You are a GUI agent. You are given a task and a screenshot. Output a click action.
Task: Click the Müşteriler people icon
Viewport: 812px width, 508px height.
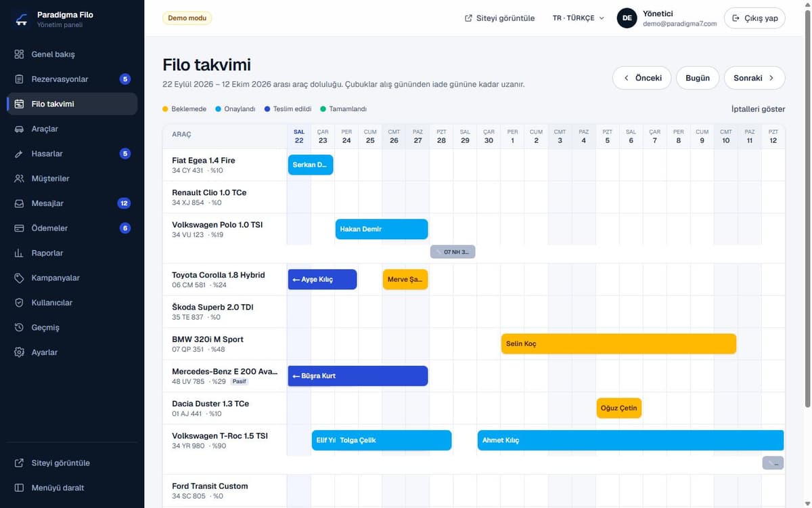click(x=19, y=179)
